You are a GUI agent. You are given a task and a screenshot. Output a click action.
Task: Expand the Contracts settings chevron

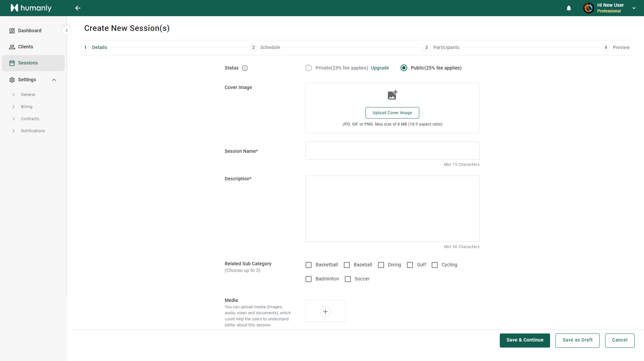(x=13, y=119)
